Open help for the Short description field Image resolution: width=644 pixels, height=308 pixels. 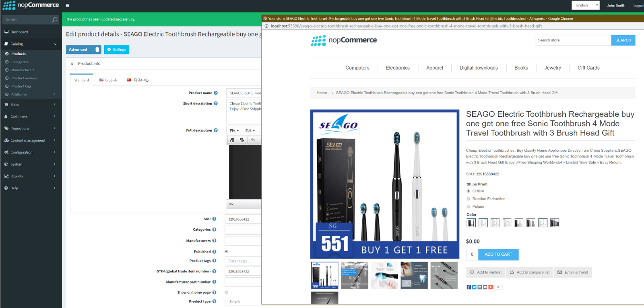(x=216, y=103)
